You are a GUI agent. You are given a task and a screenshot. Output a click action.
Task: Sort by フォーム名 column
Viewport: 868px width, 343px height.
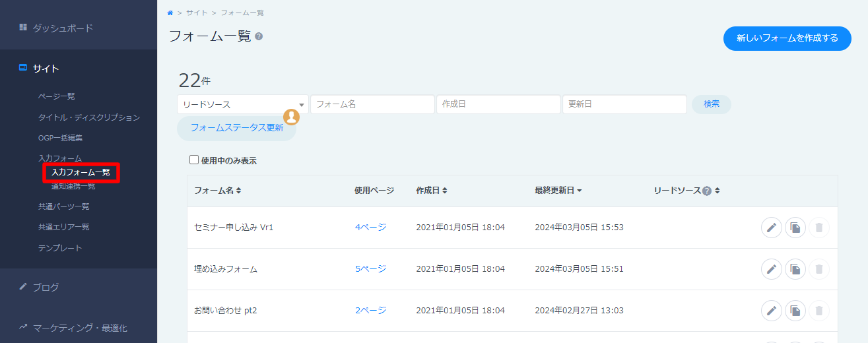point(218,191)
